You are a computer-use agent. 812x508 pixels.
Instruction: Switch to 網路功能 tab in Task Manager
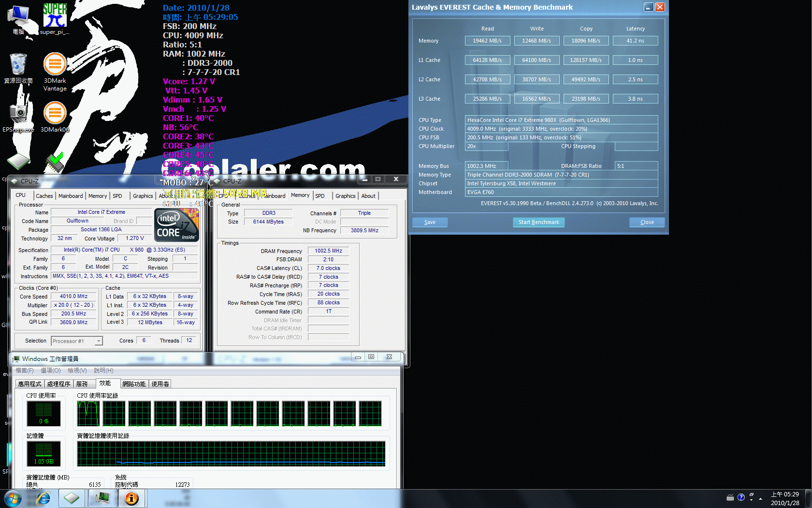pyautogui.click(x=134, y=384)
